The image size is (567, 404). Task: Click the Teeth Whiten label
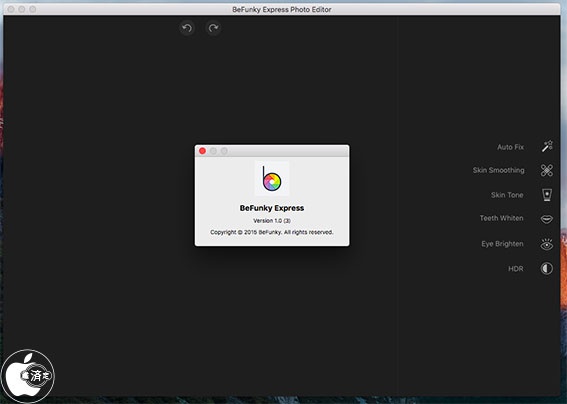502,218
